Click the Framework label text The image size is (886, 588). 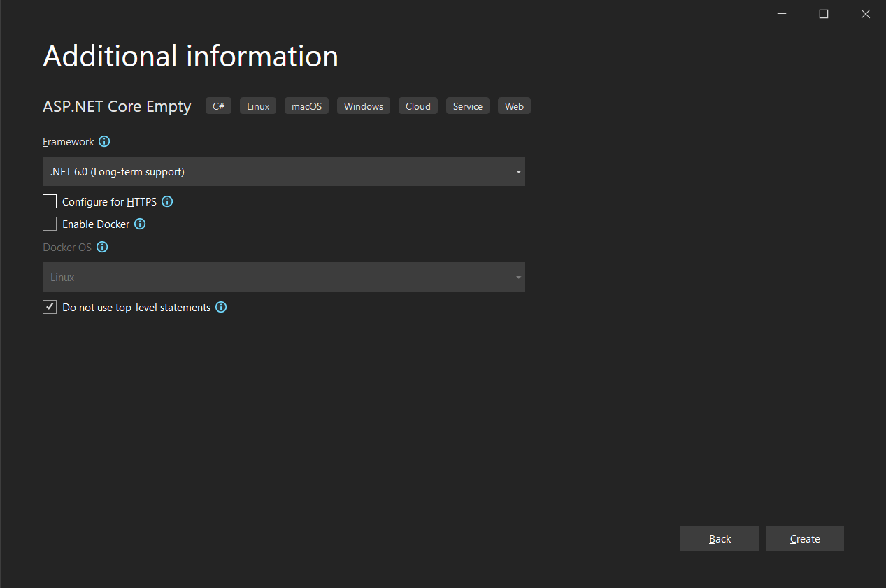tap(69, 141)
